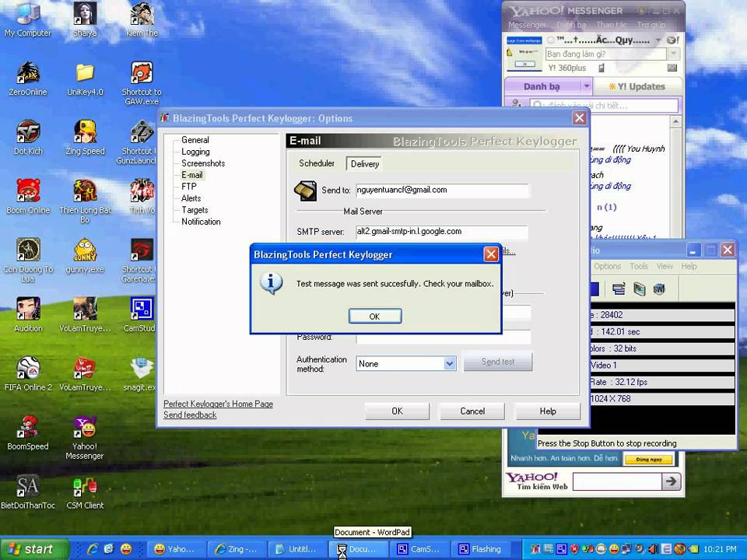
Task: Click the Yahoo web search arrow button
Action: (671, 482)
